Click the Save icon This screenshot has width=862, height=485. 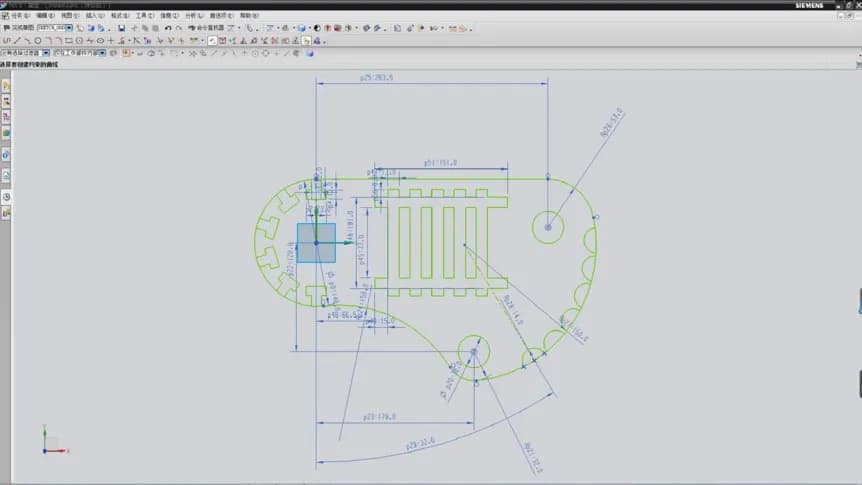(x=121, y=27)
